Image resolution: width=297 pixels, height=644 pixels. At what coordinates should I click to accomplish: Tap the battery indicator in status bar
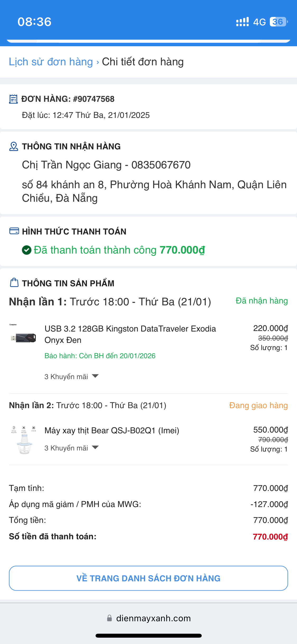point(278,22)
